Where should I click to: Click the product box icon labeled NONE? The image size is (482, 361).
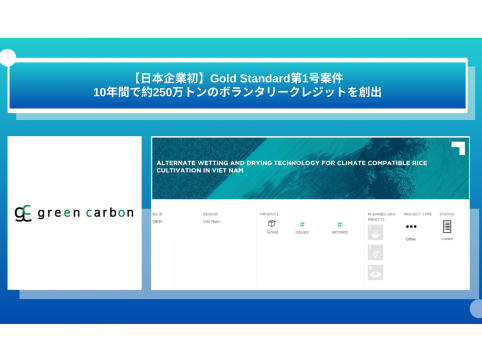(x=272, y=224)
